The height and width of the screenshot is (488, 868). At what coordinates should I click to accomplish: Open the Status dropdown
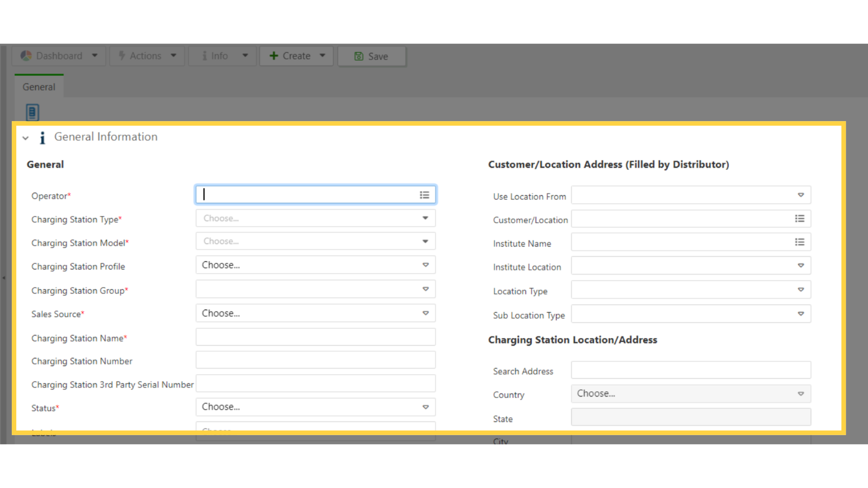(x=316, y=407)
